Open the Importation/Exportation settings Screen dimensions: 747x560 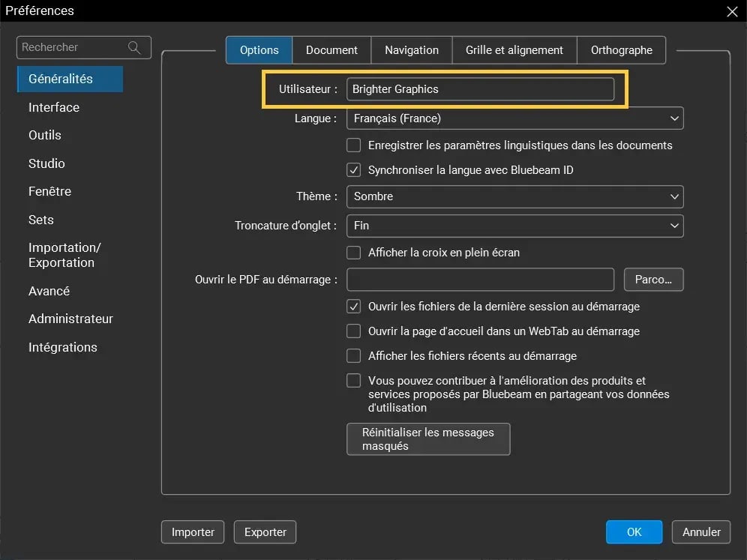tap(64, 255)
